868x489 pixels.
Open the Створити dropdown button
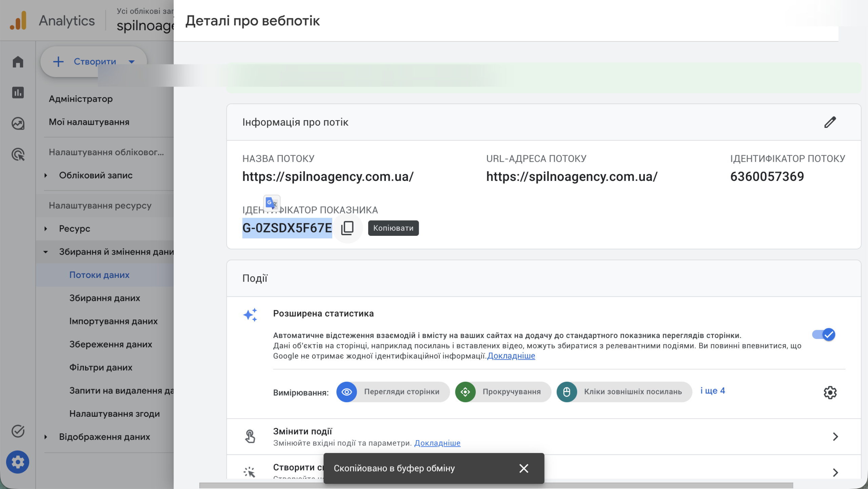point(94,62)
